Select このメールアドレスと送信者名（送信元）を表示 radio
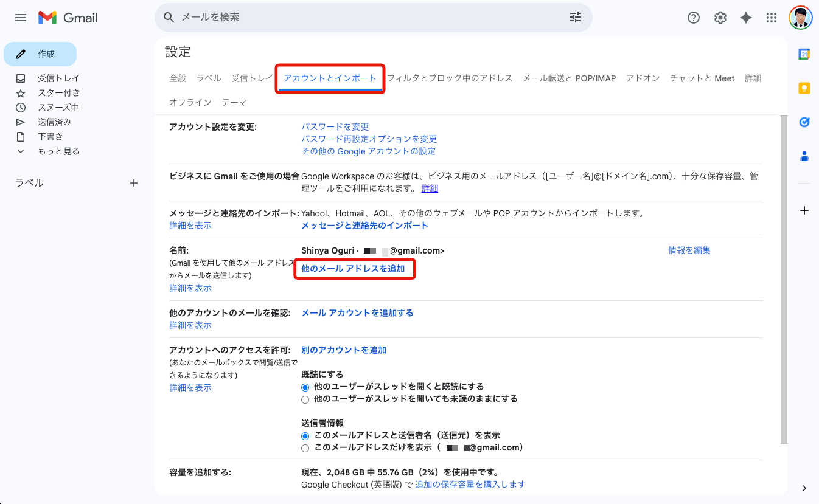This screenshot has width=819, height=504. pyautogui.click(x=305, y=436)
